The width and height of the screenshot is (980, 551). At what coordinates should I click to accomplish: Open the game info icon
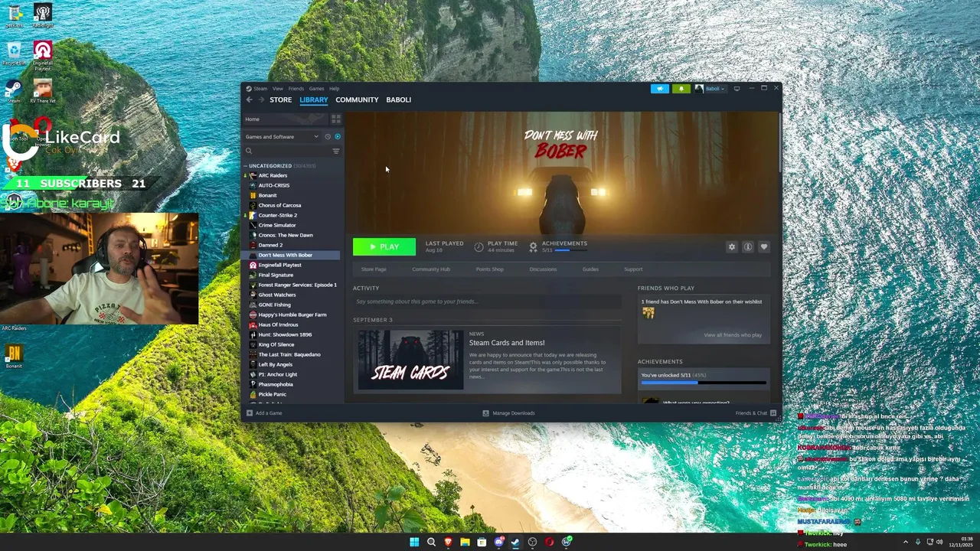748,246
